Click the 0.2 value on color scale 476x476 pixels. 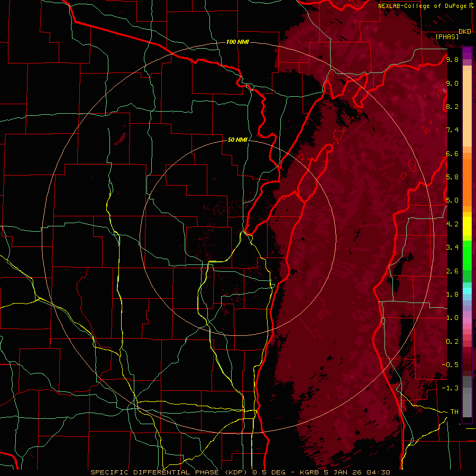click(452, 341)
